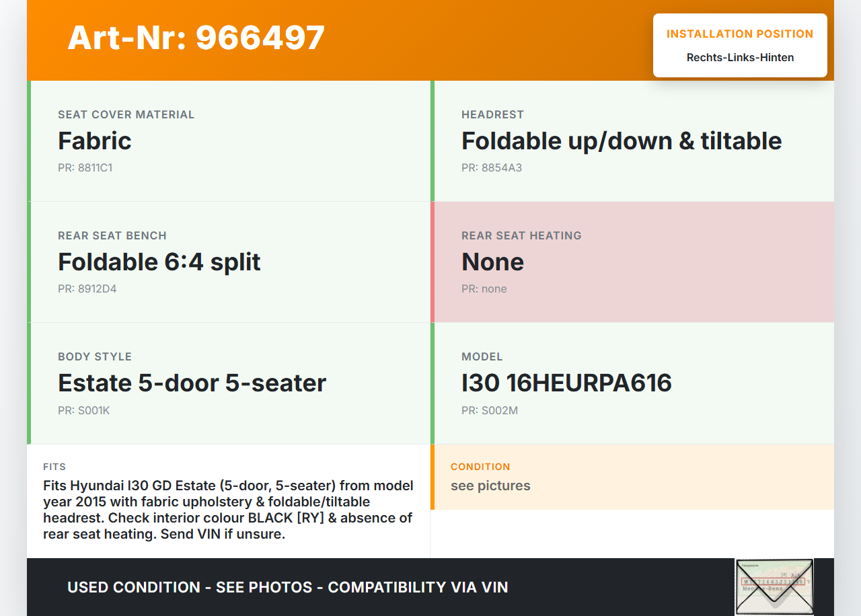Click the 'PR: 8854A3' code

click(492, 167)
